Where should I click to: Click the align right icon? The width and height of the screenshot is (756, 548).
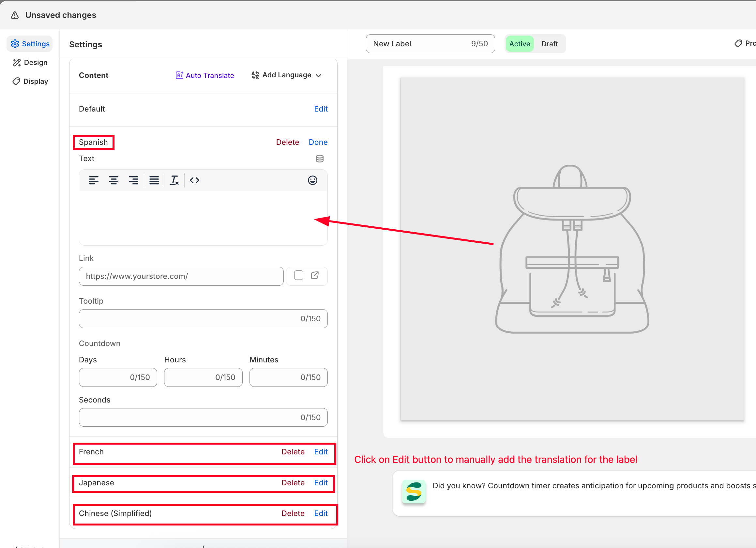pyautogui.click(x=134, y=180)
